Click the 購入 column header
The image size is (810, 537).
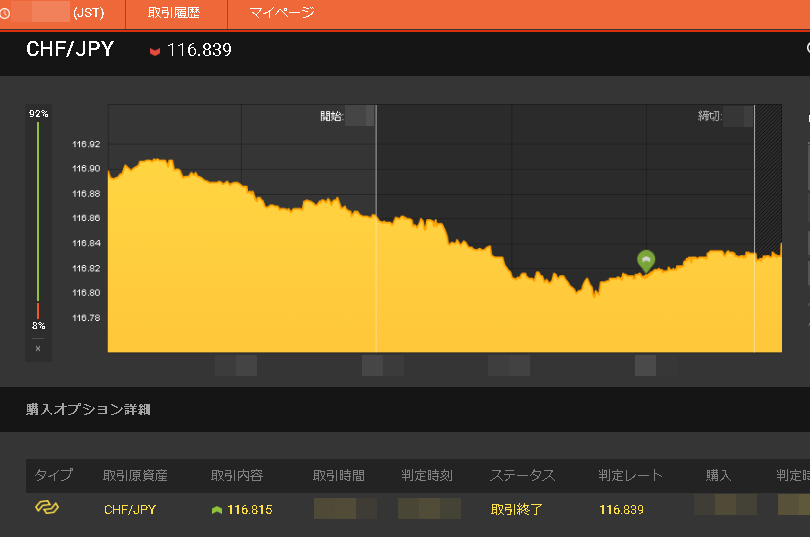[719, 475]
